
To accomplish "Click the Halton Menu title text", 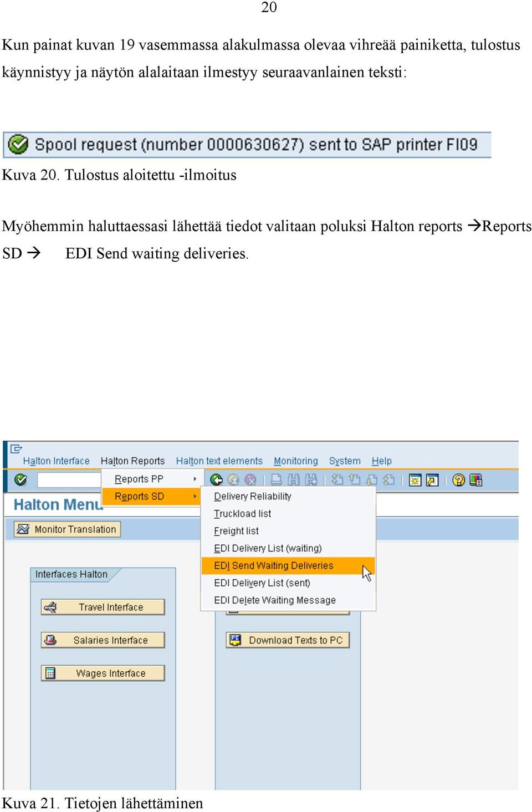I will (58, 504).
